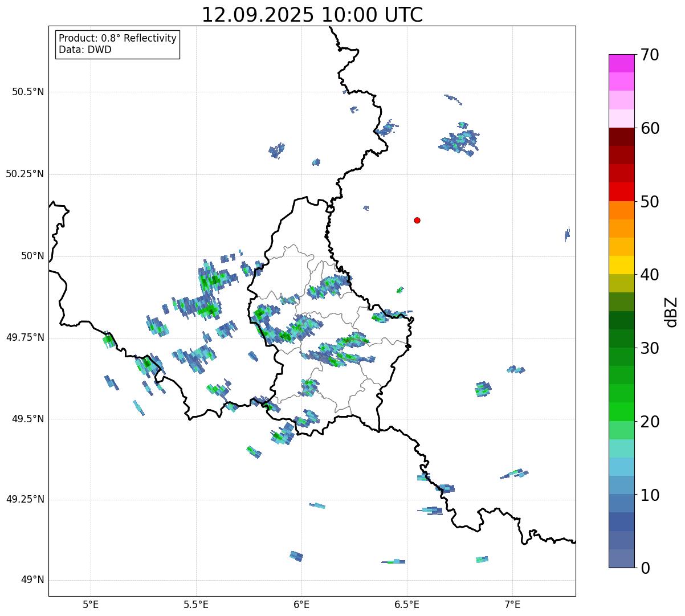Click the 49.5°N latitude label
685x616 pixels.
(28, 419)
